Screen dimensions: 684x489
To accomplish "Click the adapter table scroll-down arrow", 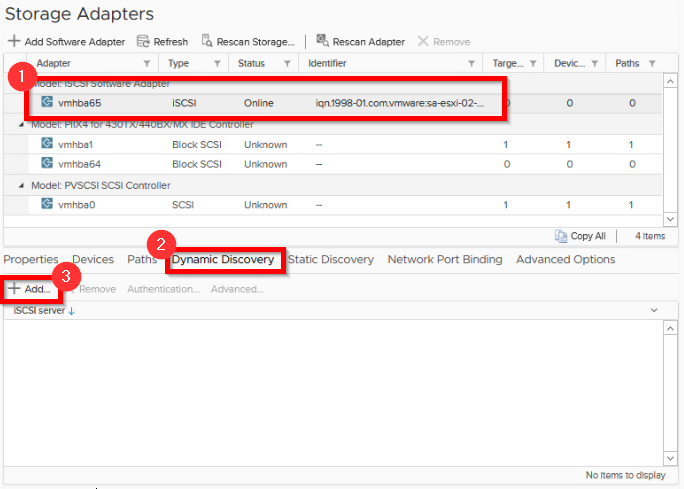I will pyautogui.click(x=670, y=219).
